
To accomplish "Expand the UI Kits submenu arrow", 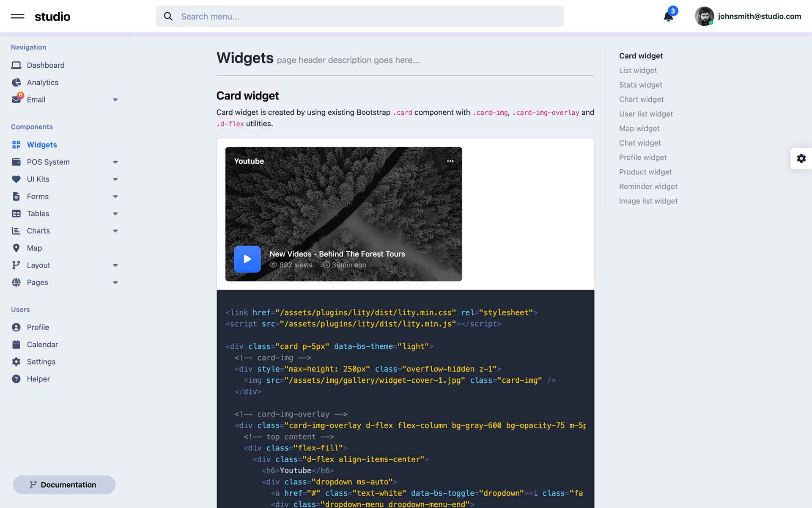I will pos(115,179).
